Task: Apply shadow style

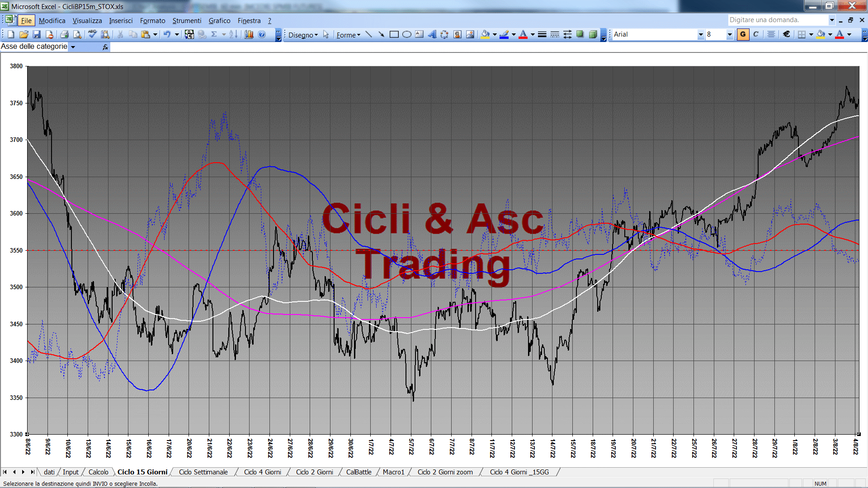Action: tap(580, 34)
